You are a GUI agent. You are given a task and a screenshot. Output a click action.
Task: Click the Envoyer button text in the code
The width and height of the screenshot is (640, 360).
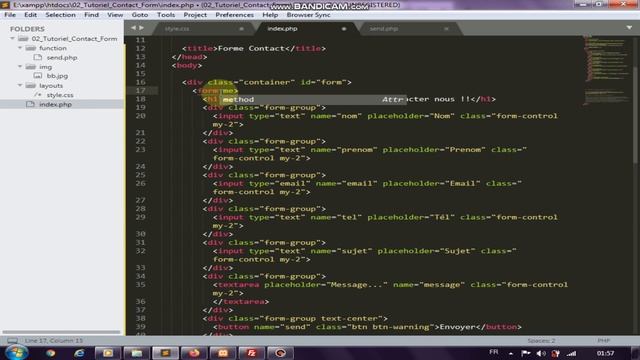458,327
